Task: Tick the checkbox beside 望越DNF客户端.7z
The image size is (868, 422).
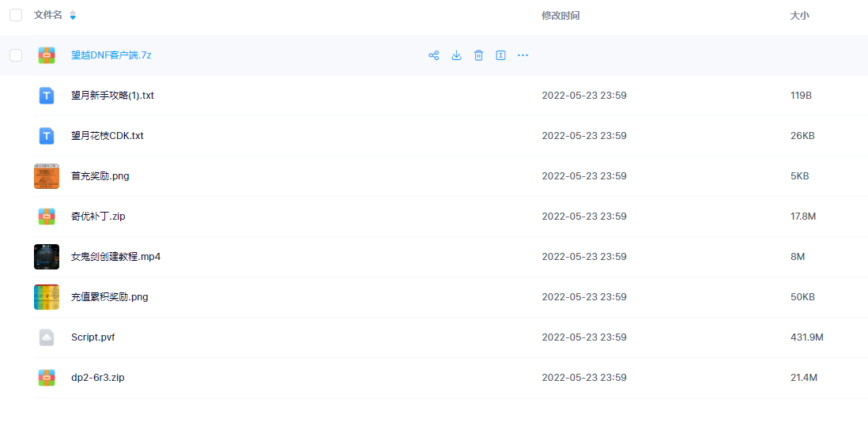Action: [x=16, y=55]
